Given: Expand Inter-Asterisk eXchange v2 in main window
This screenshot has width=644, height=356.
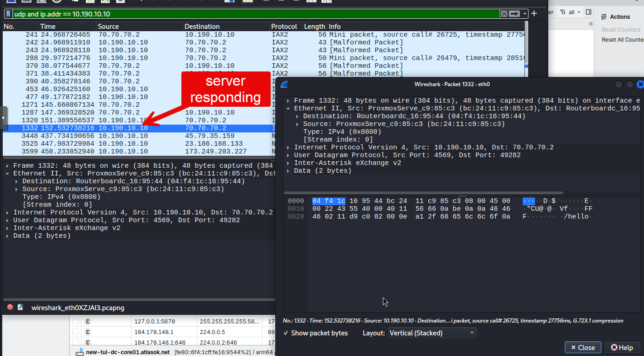Looking at the screenshot, I should click(7, 228).
